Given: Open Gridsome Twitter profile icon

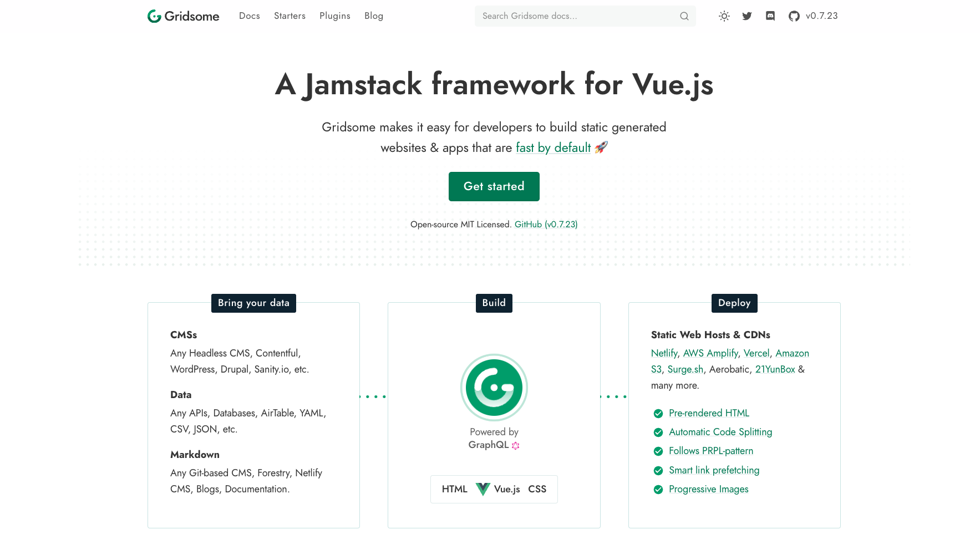Looking at the screenshot, I should 747,16.
